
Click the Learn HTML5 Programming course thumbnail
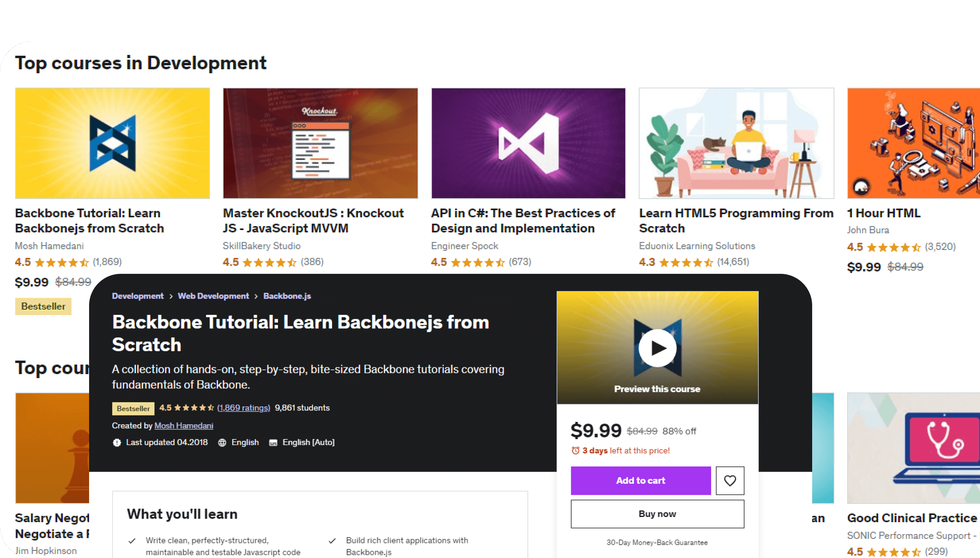click(x=736, y=143)
